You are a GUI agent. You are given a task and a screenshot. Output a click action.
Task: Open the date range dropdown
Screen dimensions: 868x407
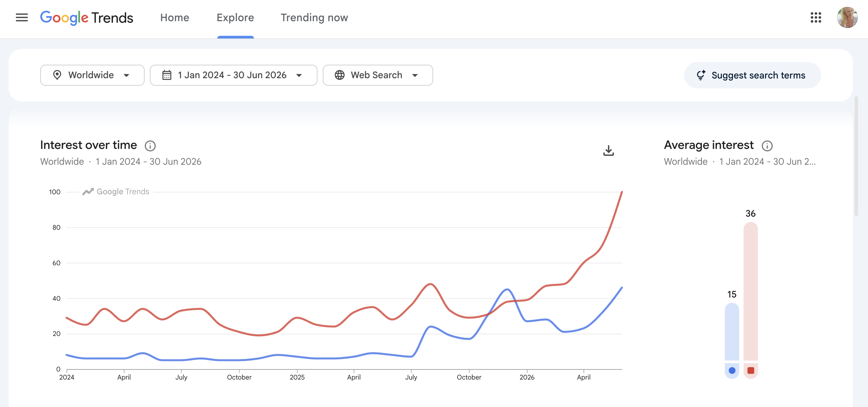pyautogui.click(x=233, y=75)
